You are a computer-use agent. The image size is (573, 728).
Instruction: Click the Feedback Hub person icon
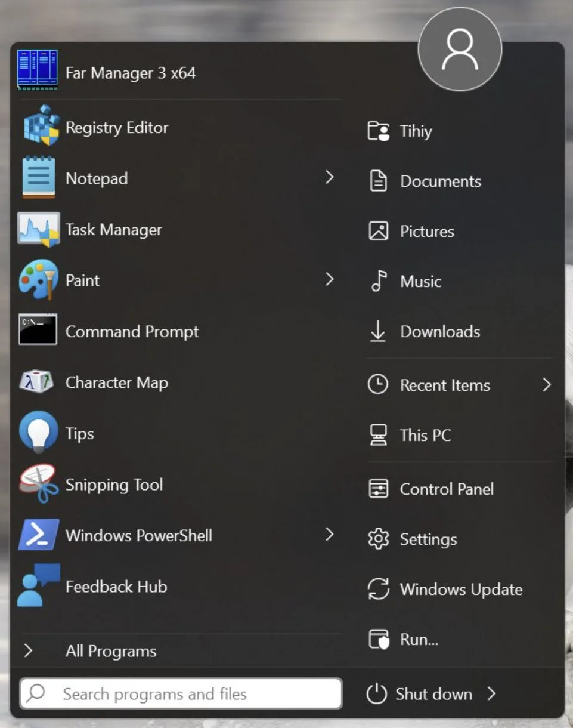(38, 585)
